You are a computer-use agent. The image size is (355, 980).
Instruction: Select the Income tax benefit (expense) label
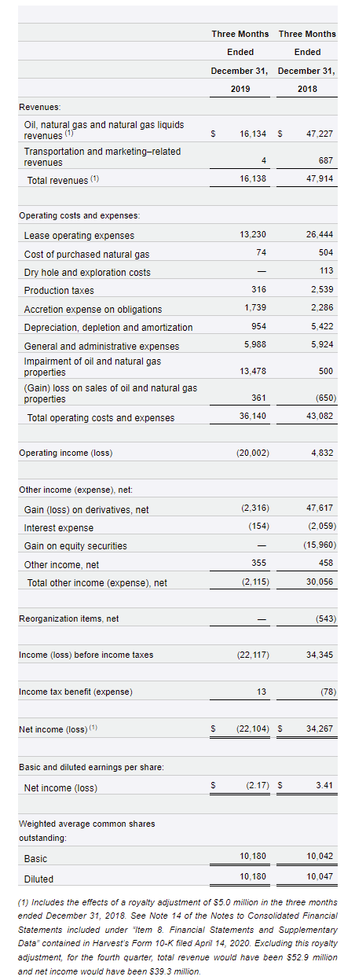point(75,692)
